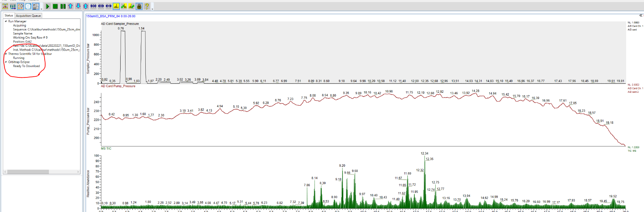Click the inward-pointing blue arrows zoom icon
Image resolution: width=644 pixels, height=212 pixels.
pyautogui.click(x=93, y=6)
